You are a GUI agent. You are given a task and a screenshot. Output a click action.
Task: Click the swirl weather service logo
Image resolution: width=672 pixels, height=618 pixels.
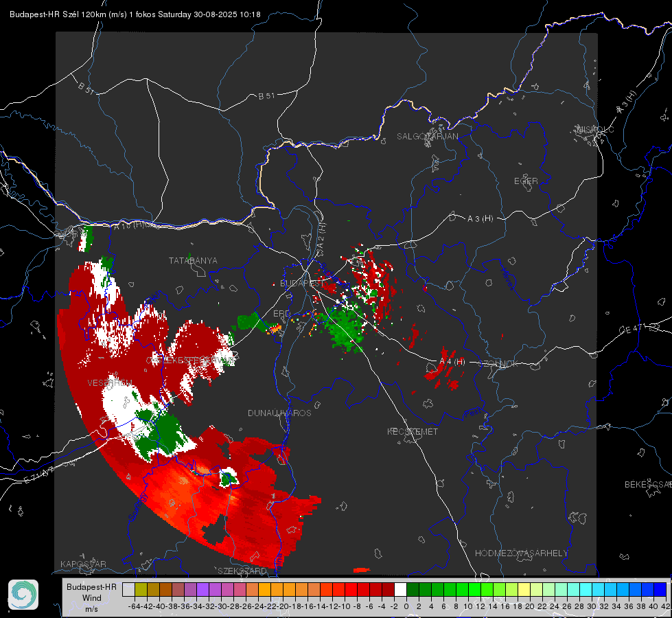(x=23, y=595)
